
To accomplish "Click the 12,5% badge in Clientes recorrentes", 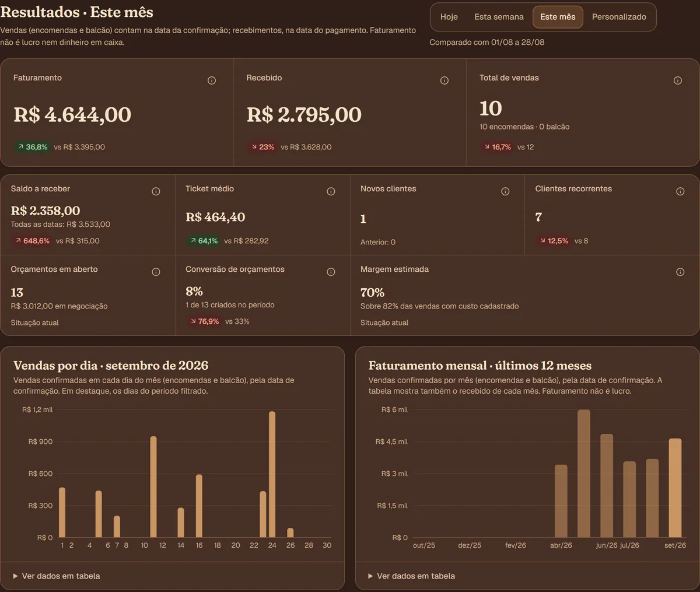I will (x=553, y=241).
